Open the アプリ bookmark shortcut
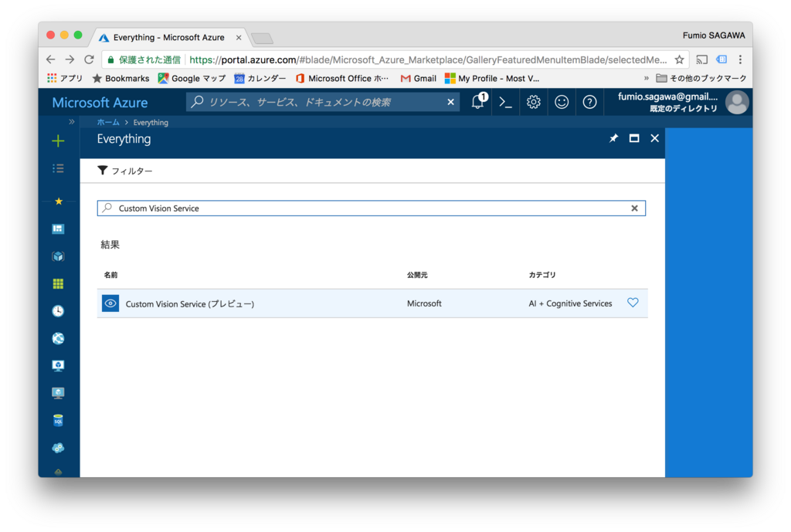This screenshot has height=532, width=791. coord(65,78)
